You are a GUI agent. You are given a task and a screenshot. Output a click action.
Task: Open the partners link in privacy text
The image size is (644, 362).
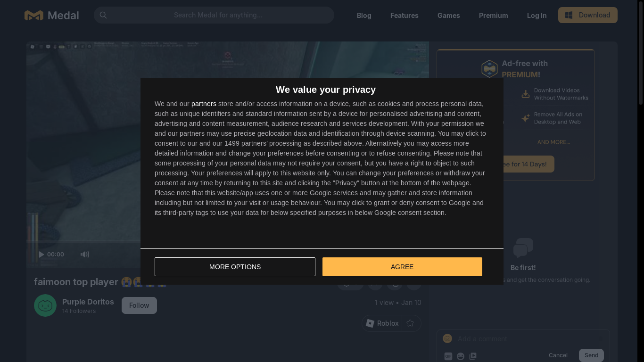(x=204, y=104)
